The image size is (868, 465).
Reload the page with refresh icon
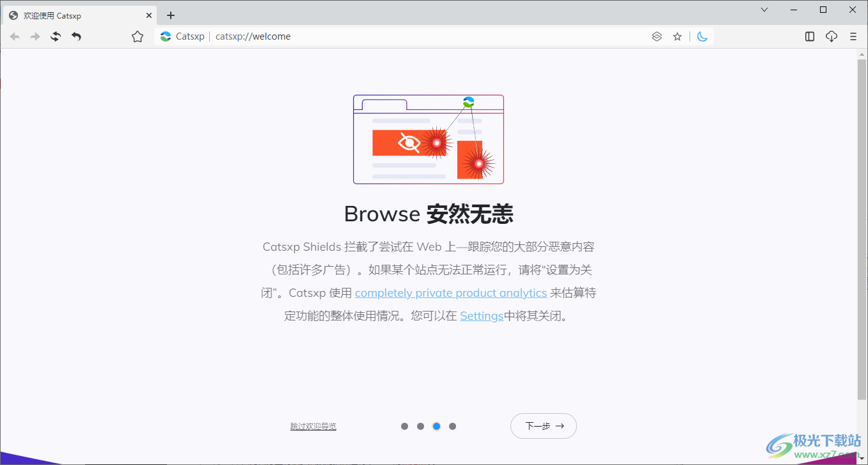(x=56, y=37)
